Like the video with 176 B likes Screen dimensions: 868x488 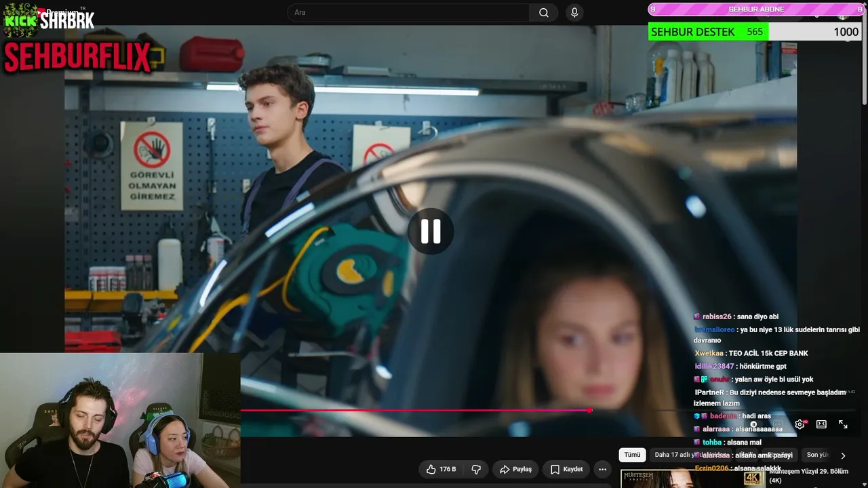click(441, 469)
